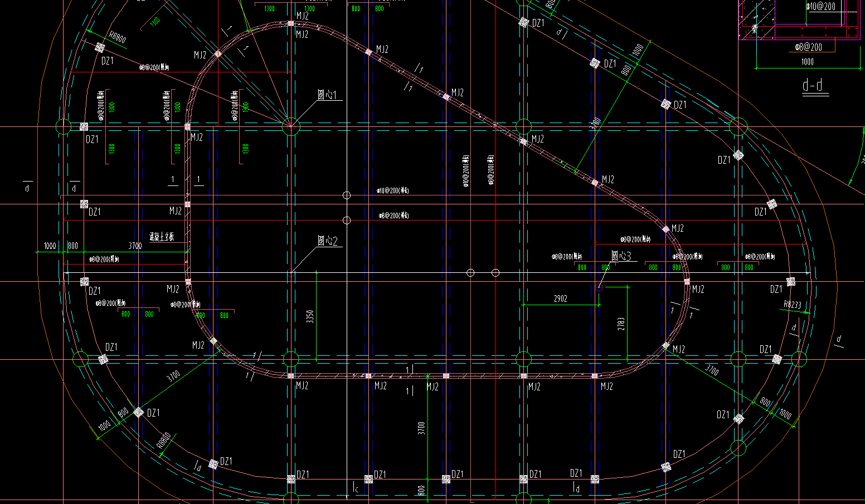Screen dimensions: 865x504
Task: Click the circle marker at 圆心3
Action: click(x=599, y=288)
